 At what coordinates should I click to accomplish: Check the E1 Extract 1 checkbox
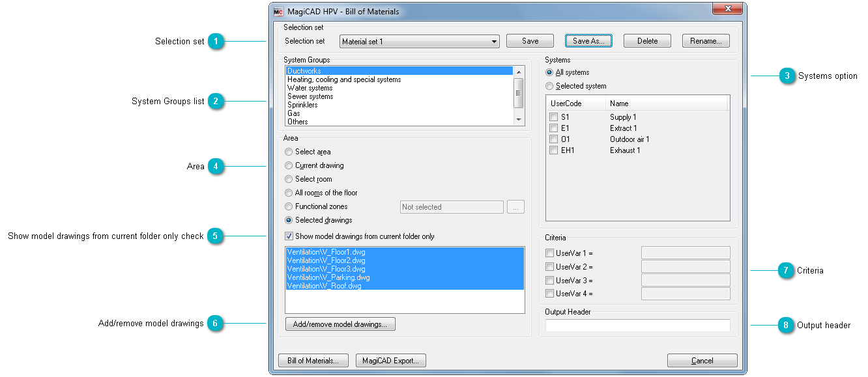coord(553,128)
